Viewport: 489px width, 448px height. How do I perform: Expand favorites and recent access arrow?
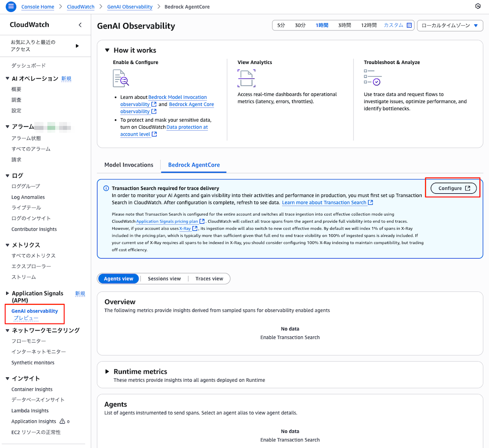click(77, 46)
